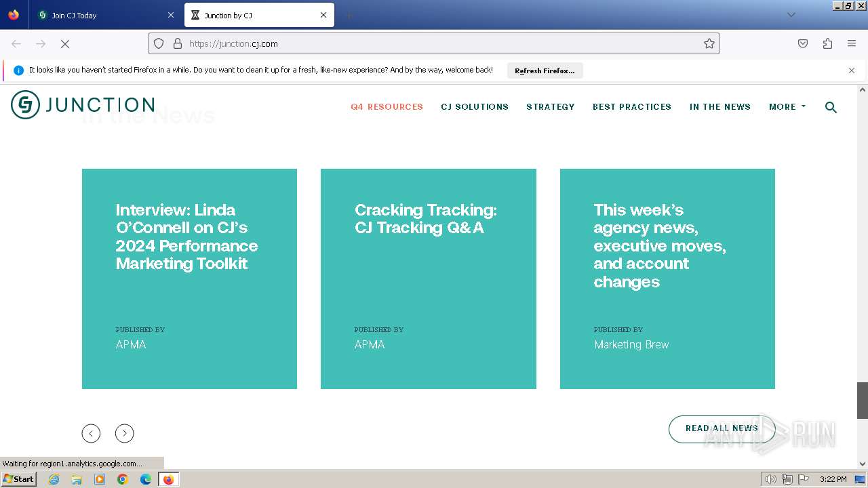The height and width of the screenshot is (488, 868).
Task: Click the Marketing Brew publisher name
Action: point(631,345)
